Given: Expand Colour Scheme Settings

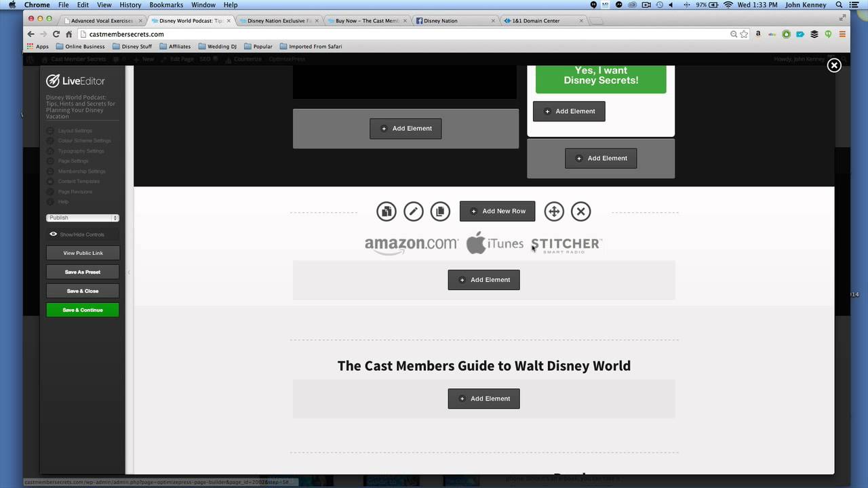Looking at the screenshot, I should click(79, 141).
